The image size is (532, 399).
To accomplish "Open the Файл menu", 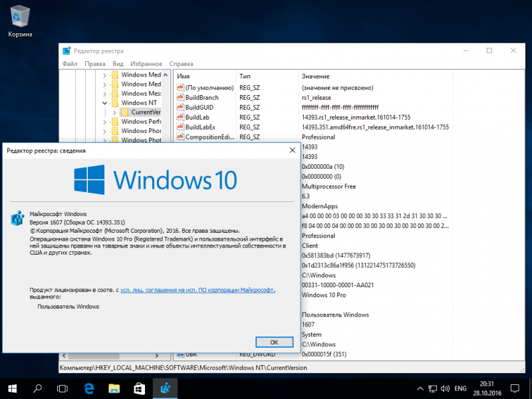I will point(70,64).
